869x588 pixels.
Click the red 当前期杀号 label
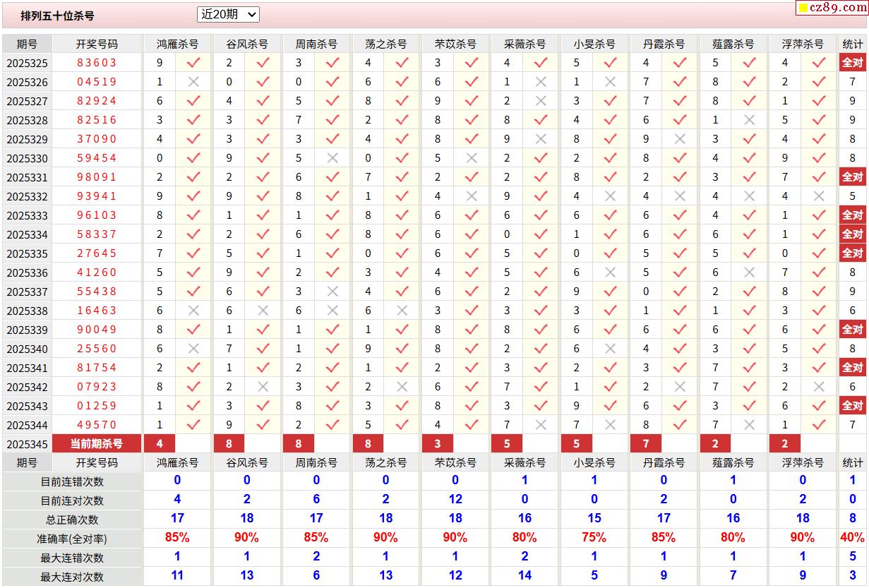(x=97, y=444)
